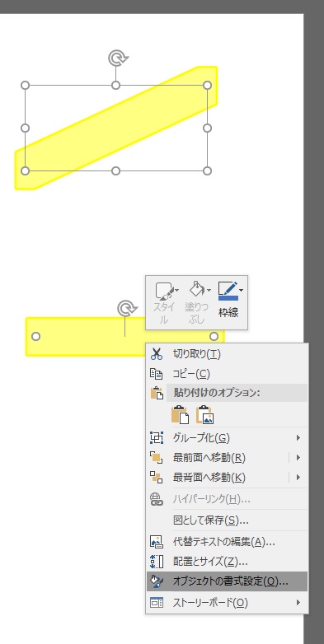
Task: Click the 最前面へ移動 bring-to-front icon
Action: click(157, 457)
